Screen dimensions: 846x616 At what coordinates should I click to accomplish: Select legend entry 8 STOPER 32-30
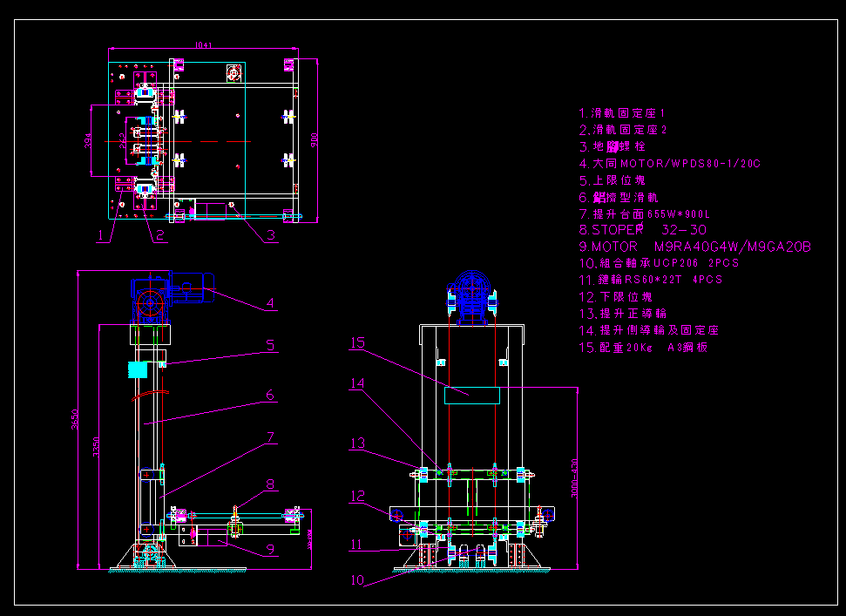642,231
